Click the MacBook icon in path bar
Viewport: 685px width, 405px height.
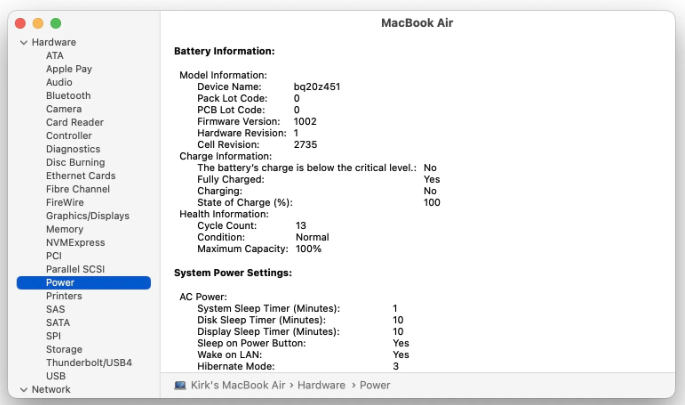(x=180, y=385)
